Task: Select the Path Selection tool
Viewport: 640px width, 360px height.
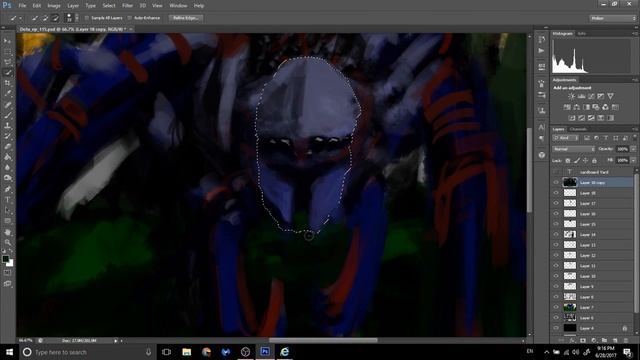Action: tap(7, 211)
